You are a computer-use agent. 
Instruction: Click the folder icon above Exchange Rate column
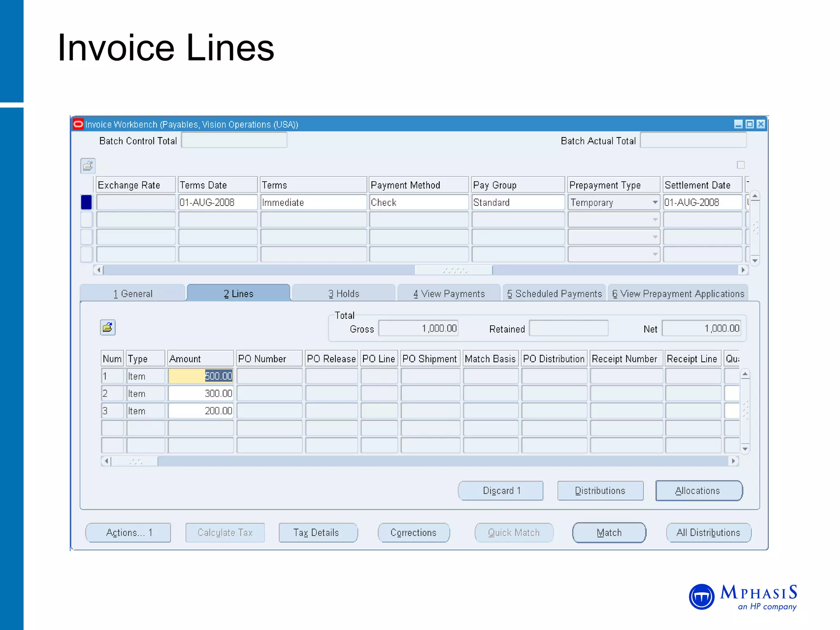pos(88,166)
